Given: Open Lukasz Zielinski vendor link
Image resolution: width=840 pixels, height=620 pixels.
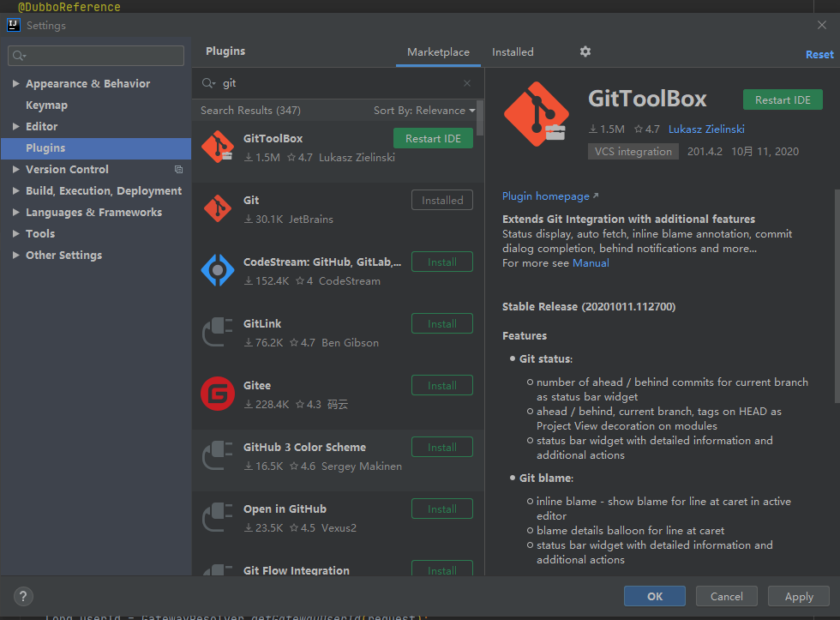Looking at the screenshot, I should pos(706,129).
